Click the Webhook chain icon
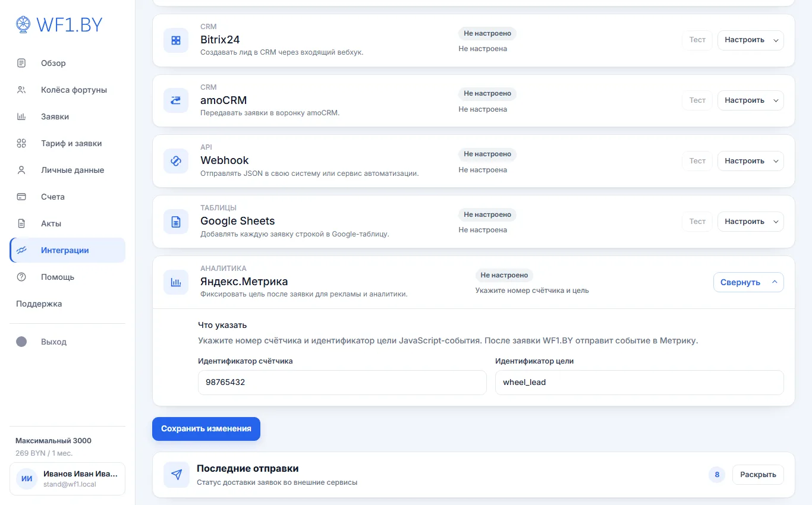The height and width of the screenshot is (505, 812). [176, 162]
